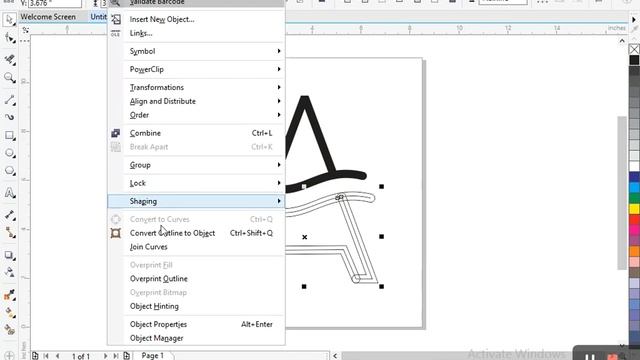This screenshot has width=640, height=360.
Task: Open the Shaping submenu
Action: pos(196,201)
